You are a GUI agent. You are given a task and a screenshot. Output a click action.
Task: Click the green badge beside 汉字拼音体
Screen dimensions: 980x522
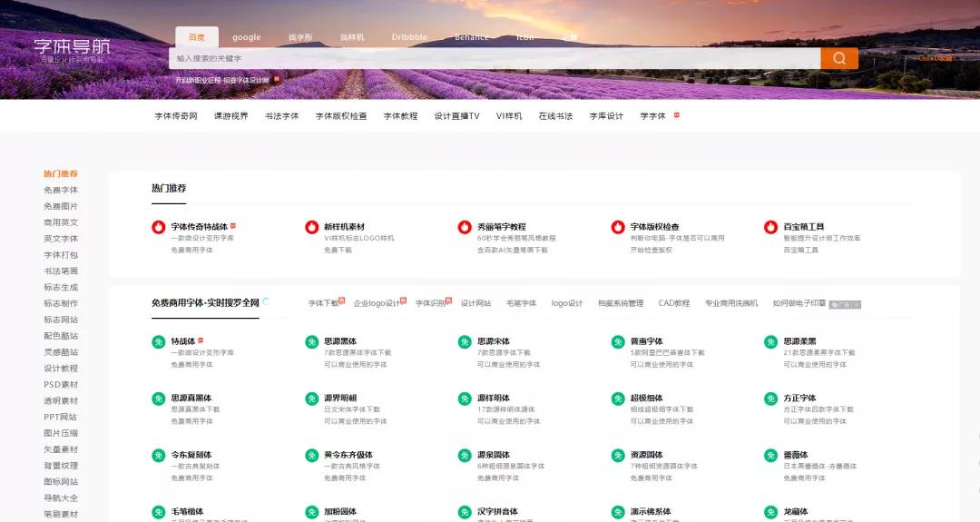[x=465, y=512]
